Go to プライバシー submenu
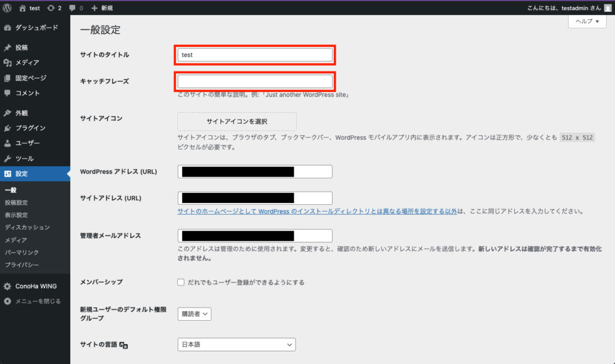615x364 pixels. [22, 265]
